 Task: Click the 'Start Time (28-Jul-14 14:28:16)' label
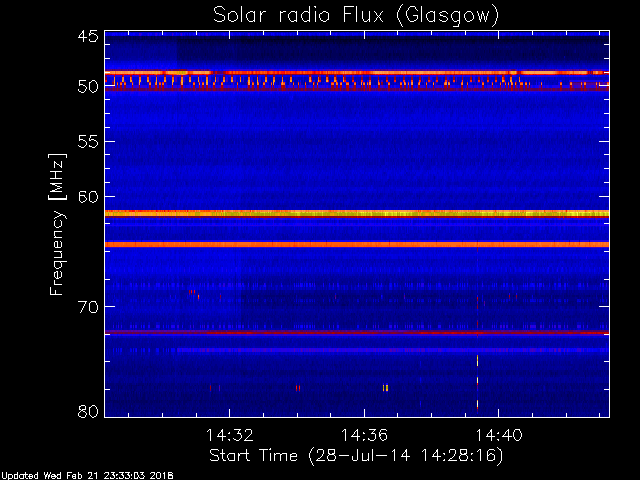click(356, 456)
